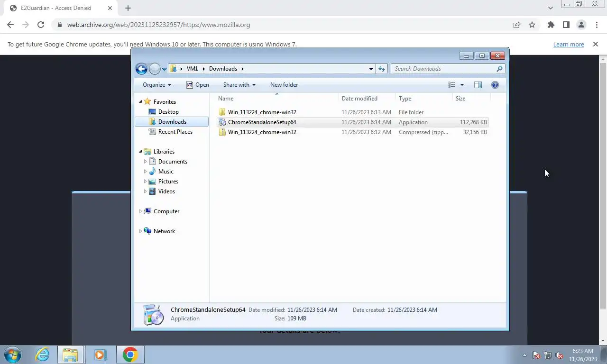The image size is (607, 364).
Task: Click the Music library icon
Action: click(152, 172)
